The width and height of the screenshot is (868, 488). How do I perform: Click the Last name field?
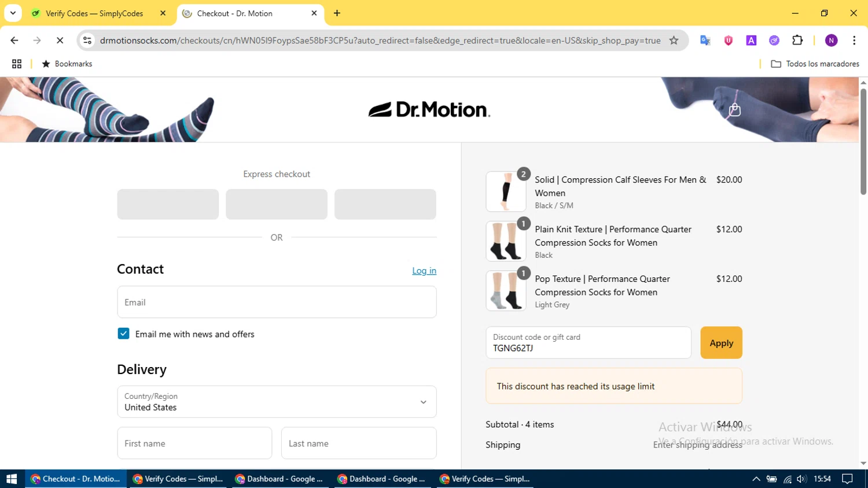point(359,443)
